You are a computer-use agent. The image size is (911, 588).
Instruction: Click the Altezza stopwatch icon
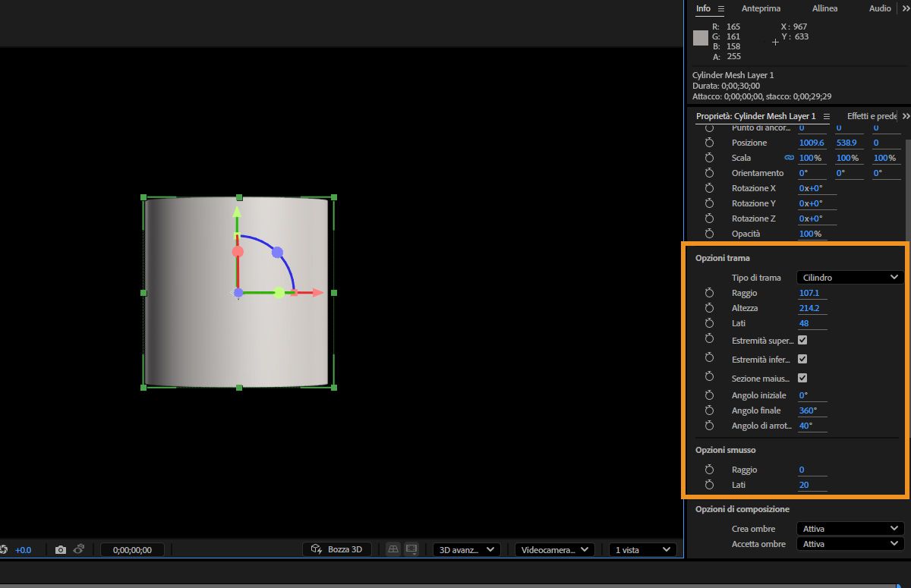[710, 308]
